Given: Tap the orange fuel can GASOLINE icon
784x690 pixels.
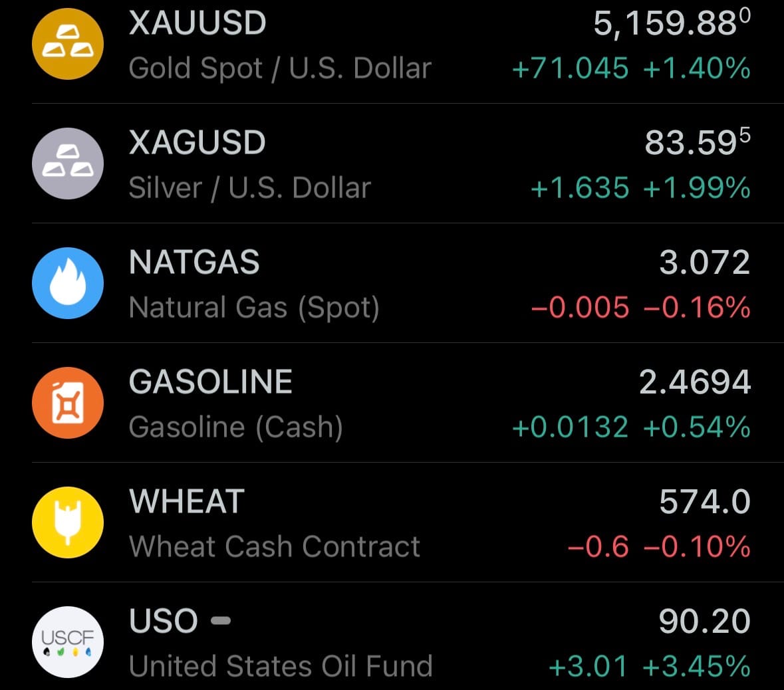Looking at the screenshot, I should coord(68,403).
